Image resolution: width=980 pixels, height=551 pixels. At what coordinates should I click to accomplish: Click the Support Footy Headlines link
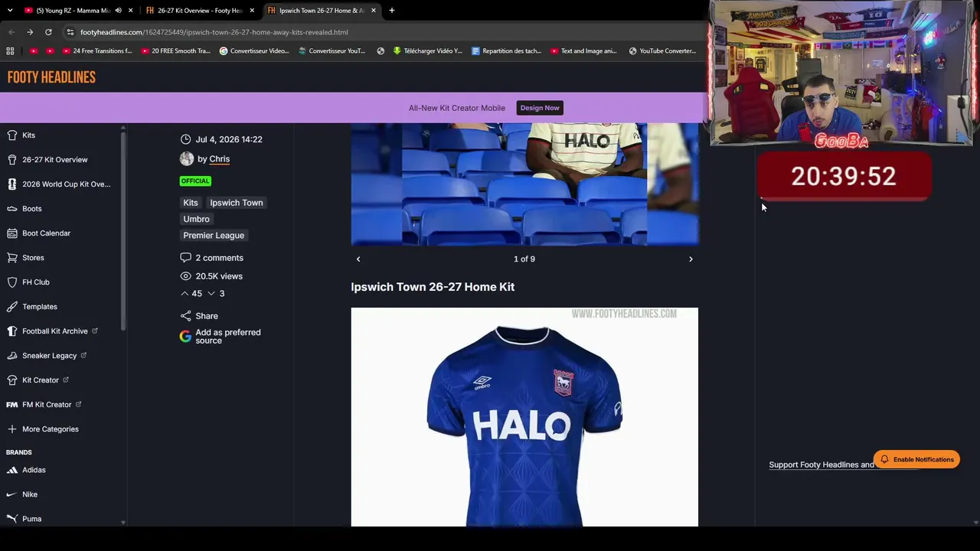pos(821,465)
